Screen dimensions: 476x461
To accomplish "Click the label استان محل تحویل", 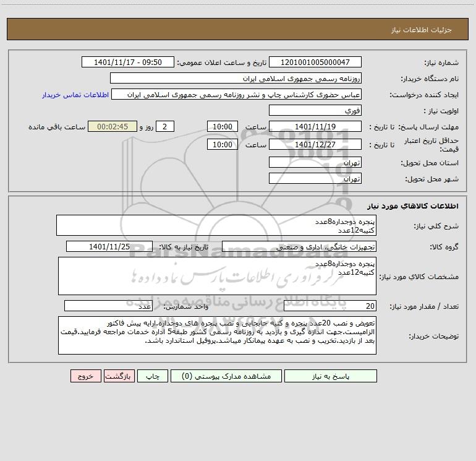I will point(430,163).
